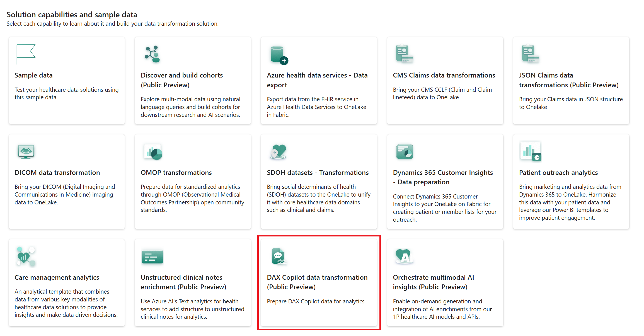Click the OMOP transformations chart icon

click(x=153, y=152)
